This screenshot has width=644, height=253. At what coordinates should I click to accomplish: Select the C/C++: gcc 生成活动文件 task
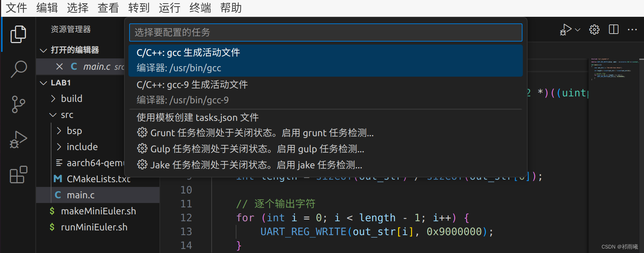pos(325,61)
